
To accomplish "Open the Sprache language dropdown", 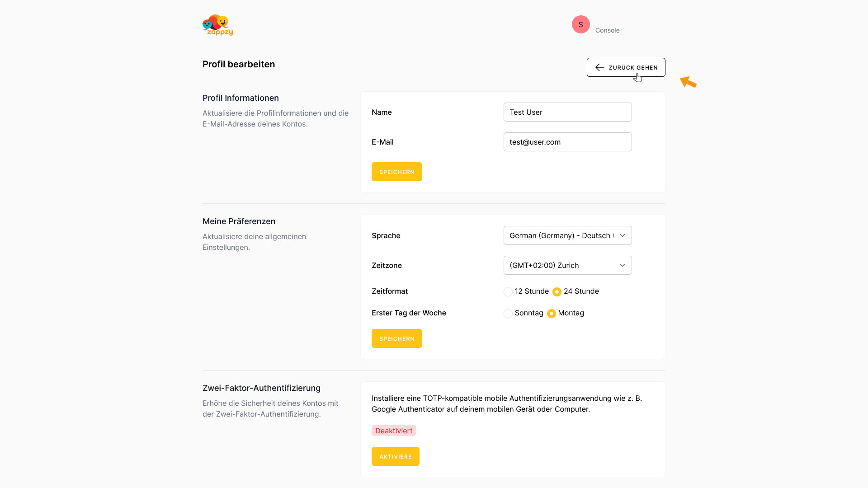I will (567, 235).
